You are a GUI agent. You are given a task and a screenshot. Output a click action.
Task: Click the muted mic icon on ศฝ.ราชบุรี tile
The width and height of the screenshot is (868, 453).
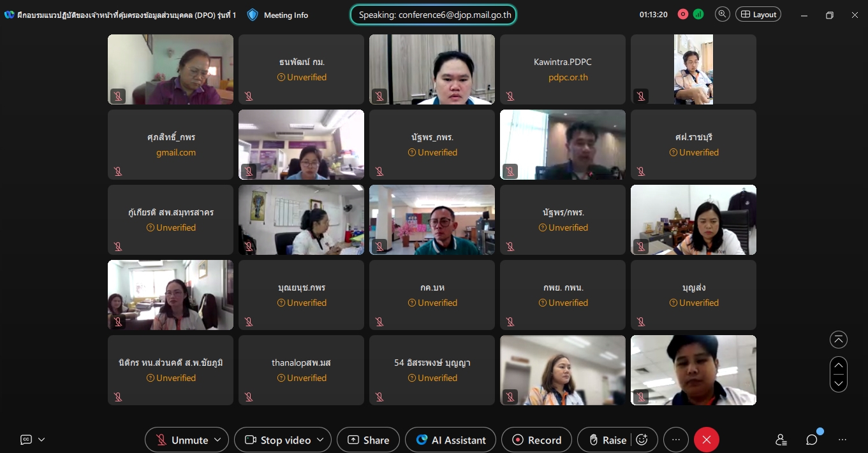(641, 171)
